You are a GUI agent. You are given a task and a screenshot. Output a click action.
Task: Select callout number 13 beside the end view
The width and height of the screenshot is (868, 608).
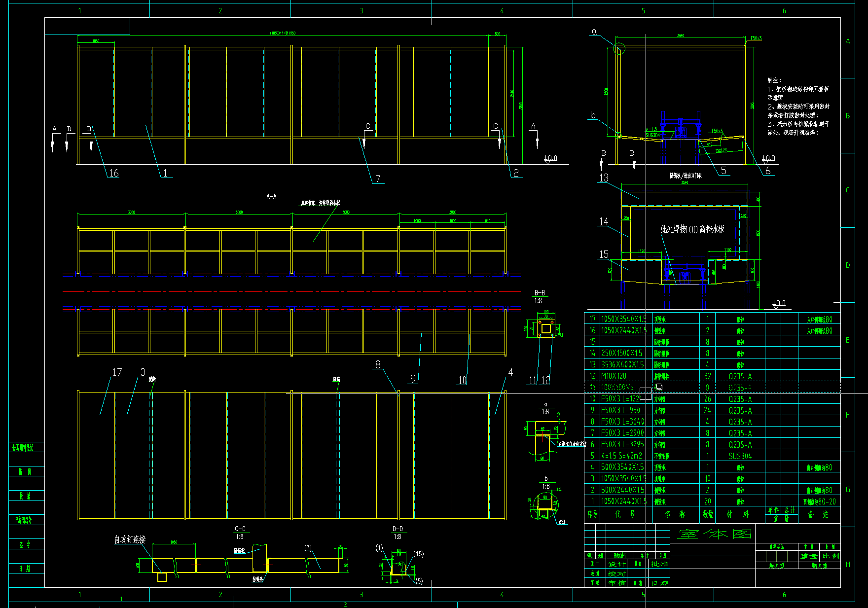[604, 178]
